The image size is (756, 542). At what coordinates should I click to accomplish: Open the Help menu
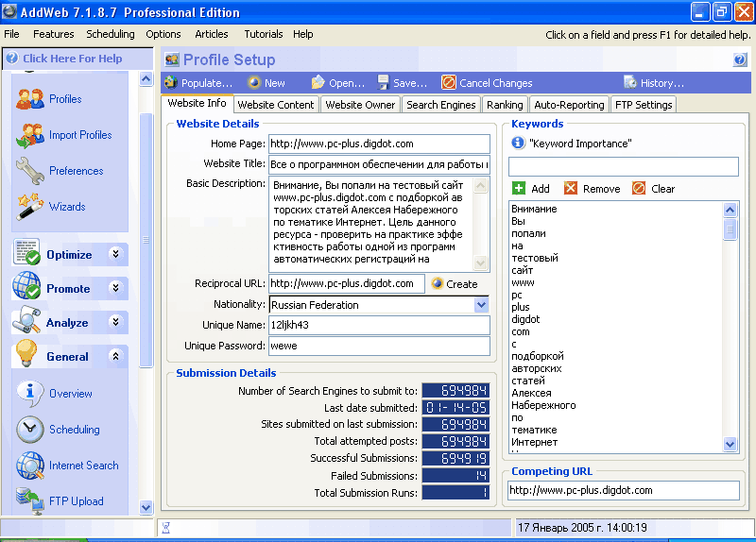(x=302, y=34)
